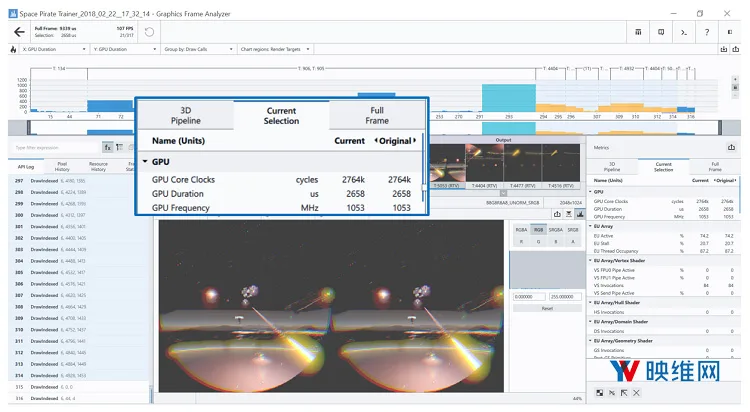
Task: Click the timeline range bar below the chart
Action: point(374,128)
